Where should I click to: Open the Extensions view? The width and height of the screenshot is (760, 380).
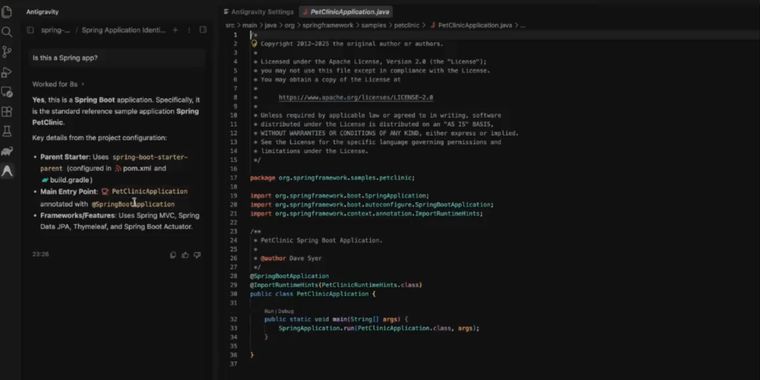coord(7,112)
